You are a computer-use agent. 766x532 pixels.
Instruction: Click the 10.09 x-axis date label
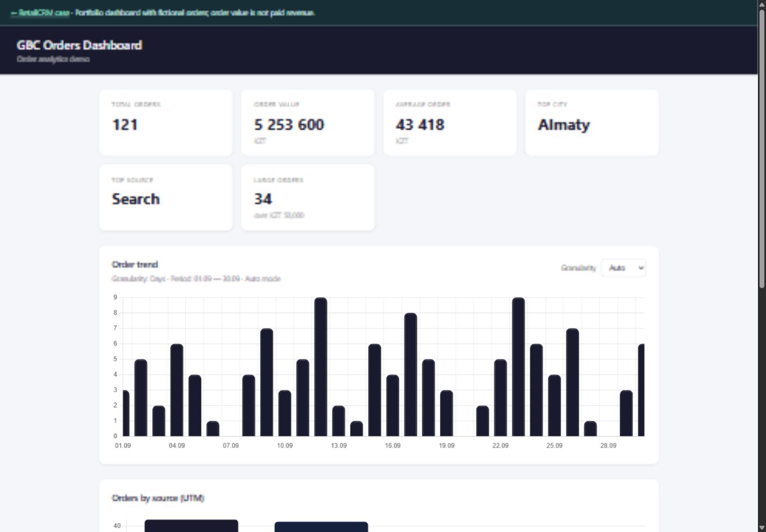[285, 445]
